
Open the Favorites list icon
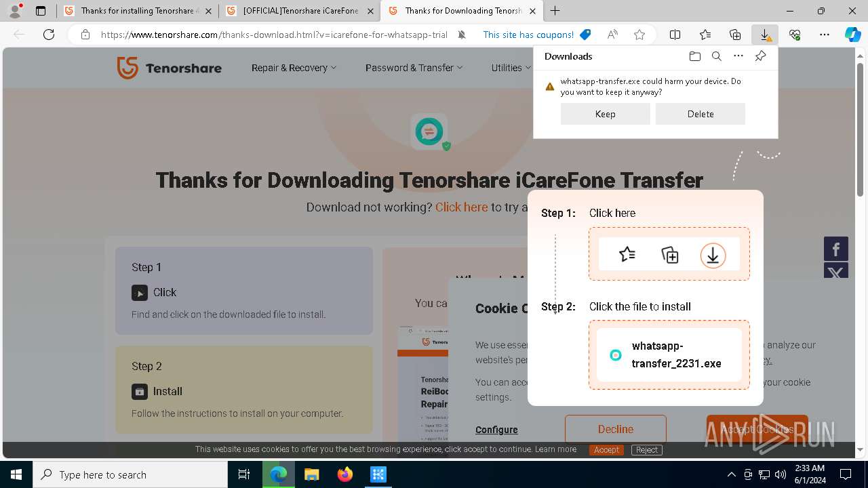coord(705,35)
